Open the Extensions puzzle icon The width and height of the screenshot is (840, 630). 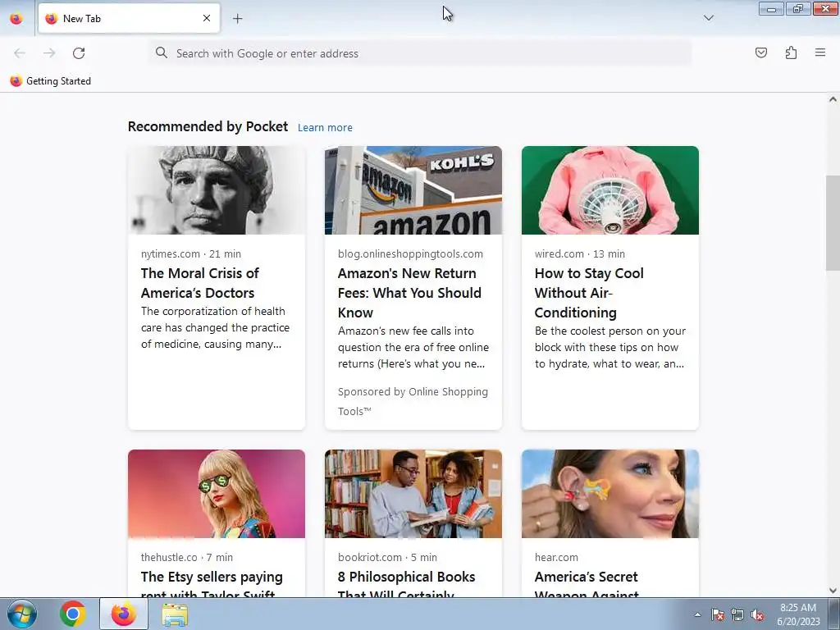791,52
